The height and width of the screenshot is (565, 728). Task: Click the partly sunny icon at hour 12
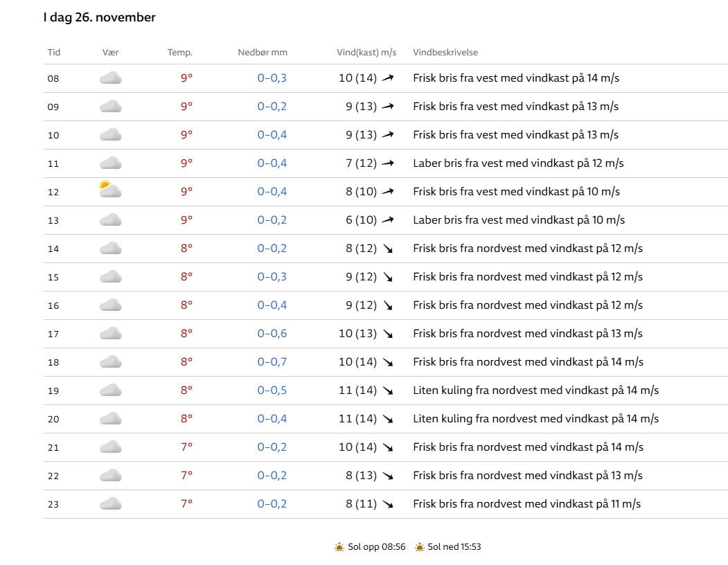pos(110,190)
